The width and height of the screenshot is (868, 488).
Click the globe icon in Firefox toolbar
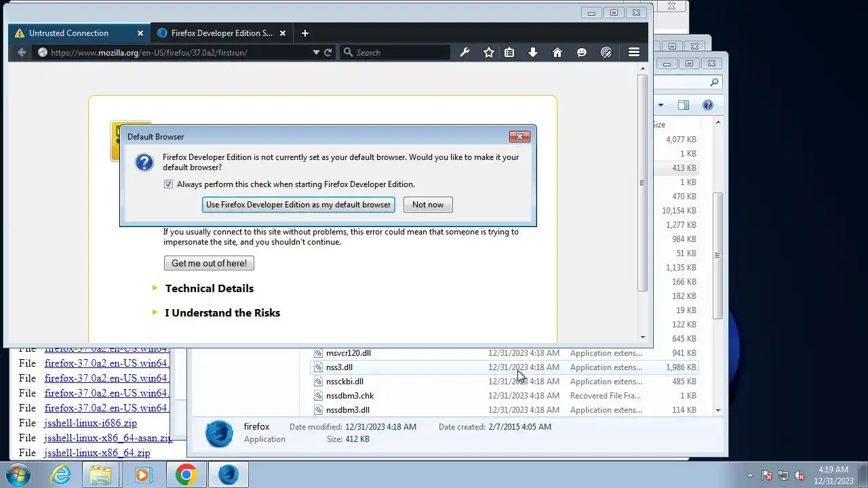pos(606,52)
